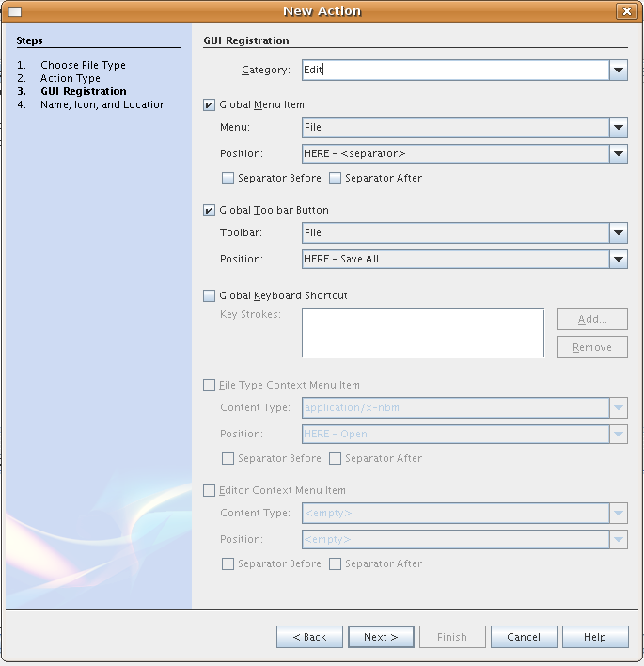Close the New Action dialog
Screen dimensions: 644x666
point(626,11)
